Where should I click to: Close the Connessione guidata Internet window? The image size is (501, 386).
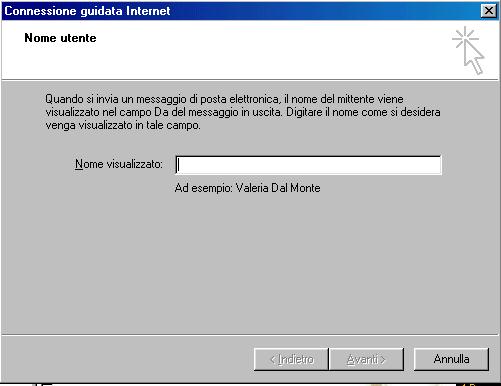point(489,11)
